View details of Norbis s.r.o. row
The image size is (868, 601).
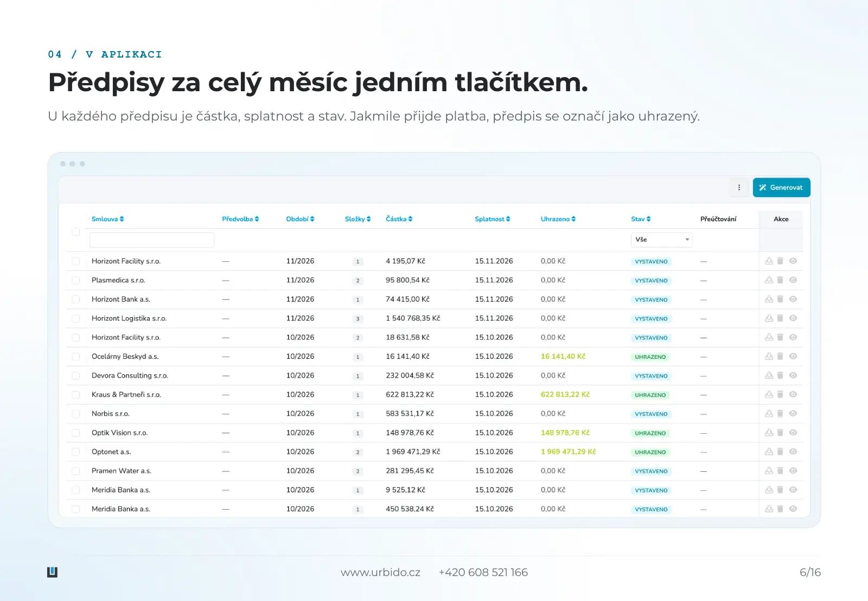pyautogui.click(x=793, y=413)
